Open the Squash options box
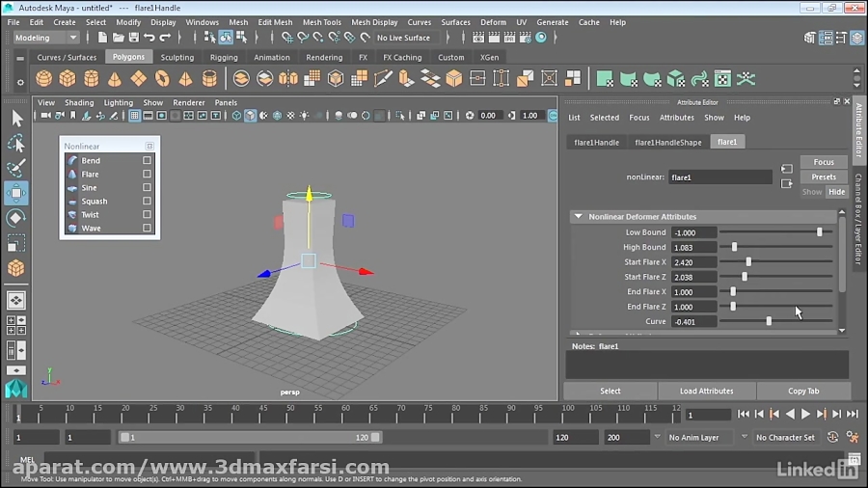The width and height of the screenshot is (868, 488). 147,201
